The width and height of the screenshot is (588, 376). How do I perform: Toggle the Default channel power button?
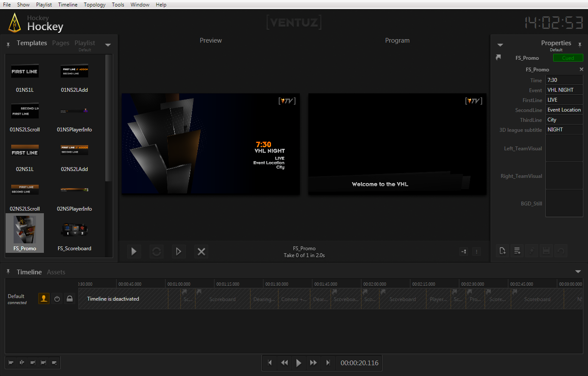click(x=57, y=298)
